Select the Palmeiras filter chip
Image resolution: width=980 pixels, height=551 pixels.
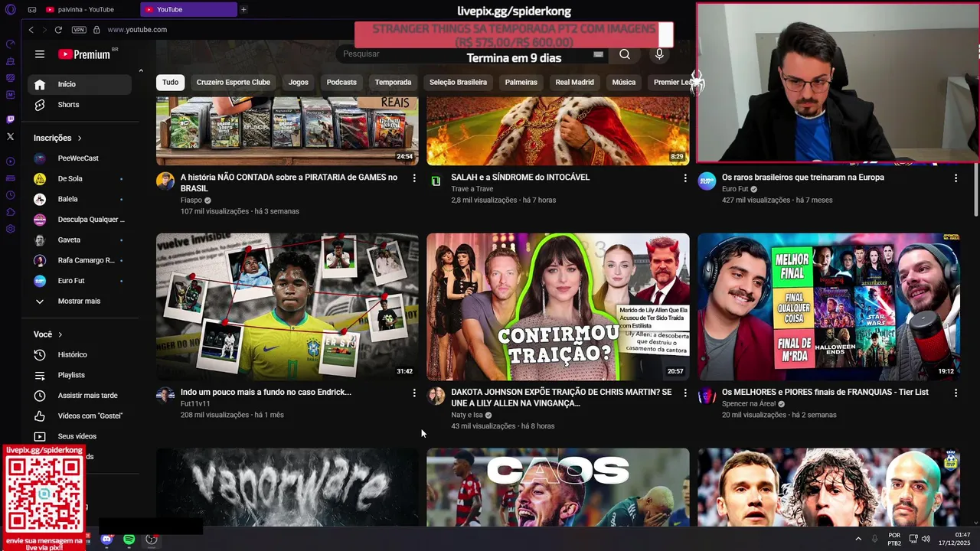coord(521,82)
